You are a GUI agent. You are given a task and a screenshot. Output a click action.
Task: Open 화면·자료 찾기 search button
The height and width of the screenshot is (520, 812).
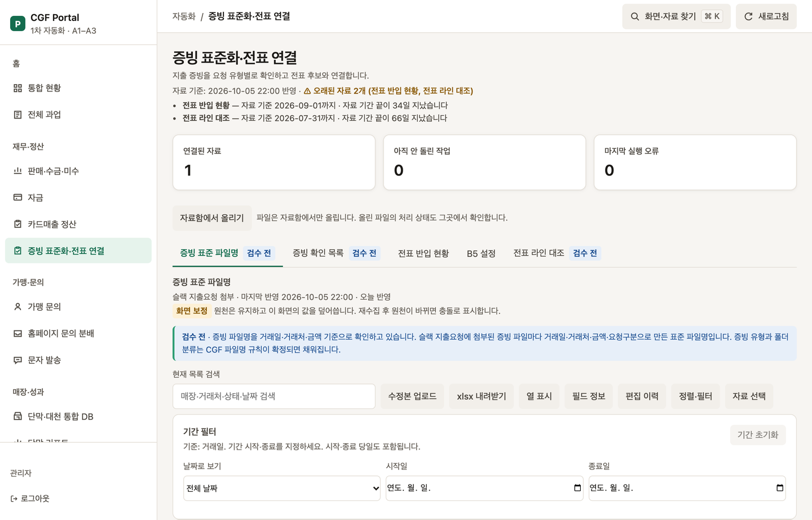point(677,16)
